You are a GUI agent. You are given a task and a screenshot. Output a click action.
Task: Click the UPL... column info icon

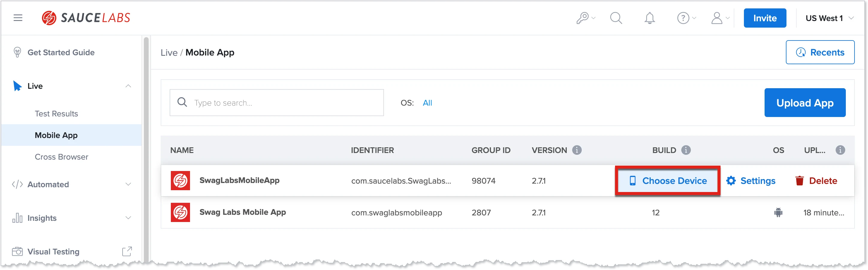click(x=840, y=150)
